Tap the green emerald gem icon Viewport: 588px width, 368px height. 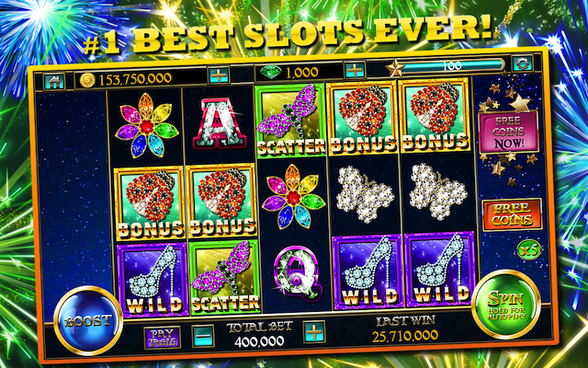[x=269, y=72]
